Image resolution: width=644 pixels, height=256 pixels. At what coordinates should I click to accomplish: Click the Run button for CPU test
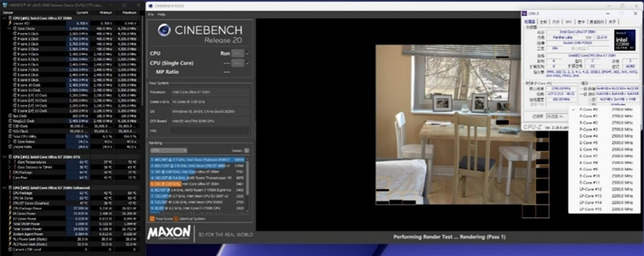(x=237, y=54)
